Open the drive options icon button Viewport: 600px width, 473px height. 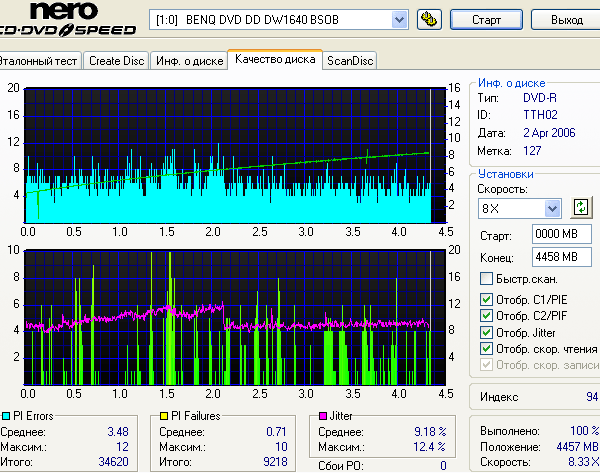[429, 20]
